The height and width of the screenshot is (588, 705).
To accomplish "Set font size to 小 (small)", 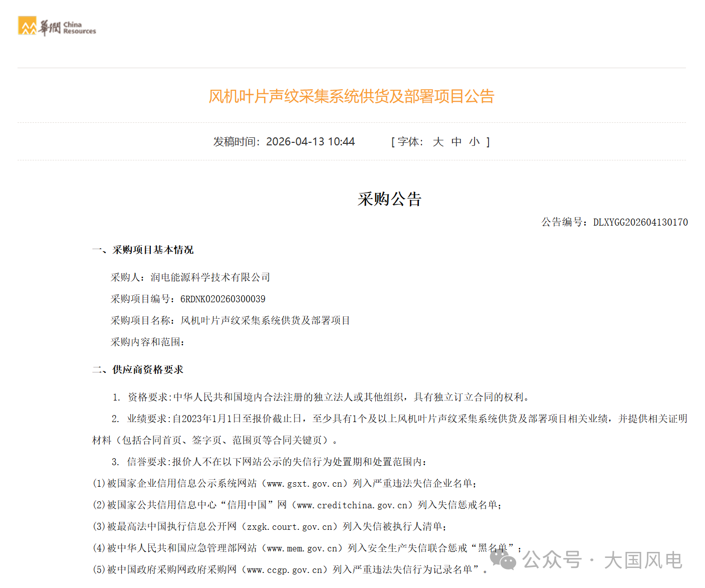I will point(474,142).
